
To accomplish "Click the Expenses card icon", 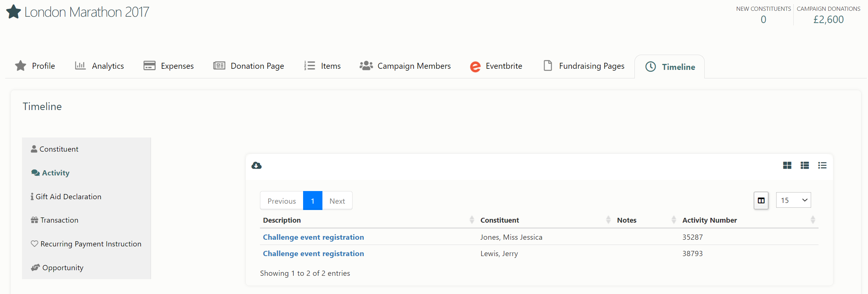I will point(150,65).
